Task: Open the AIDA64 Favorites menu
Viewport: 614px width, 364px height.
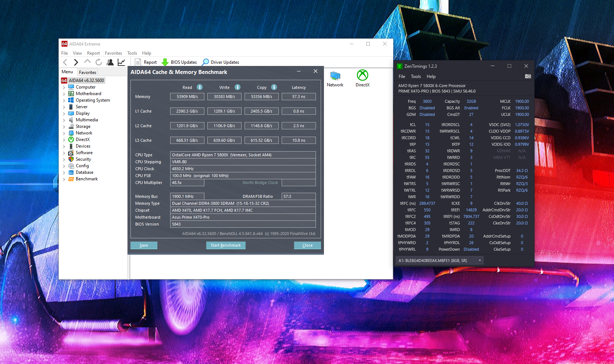Action: (x=114, y=53)
